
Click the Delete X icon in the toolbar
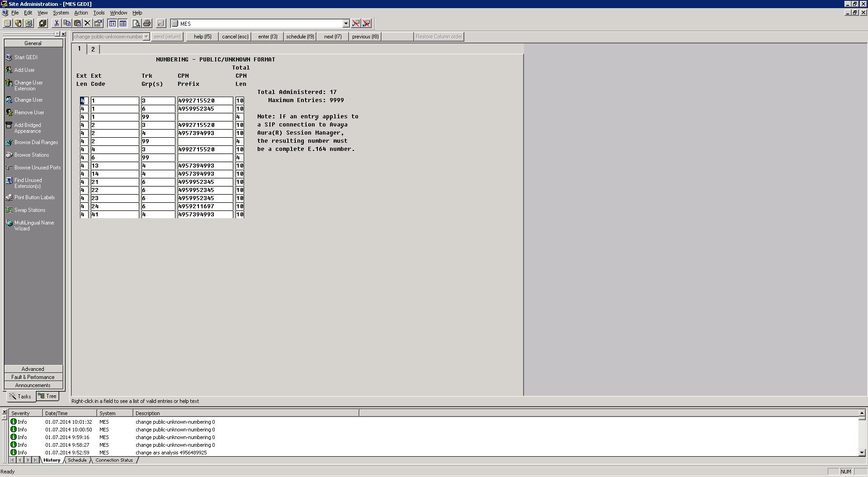point(88,23)
